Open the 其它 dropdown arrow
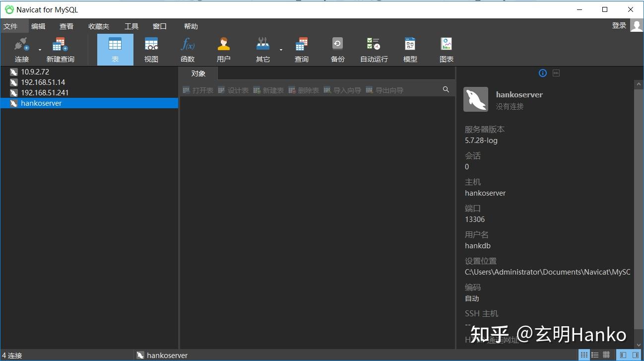The width and height of the screenshot is (644, 361). [x=281, y=49]
